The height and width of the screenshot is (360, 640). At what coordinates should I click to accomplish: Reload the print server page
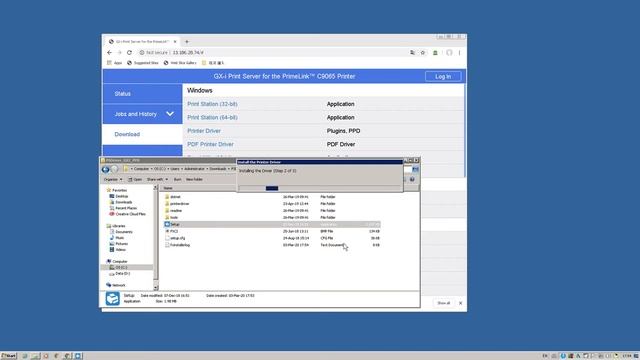tap(129, 53)
